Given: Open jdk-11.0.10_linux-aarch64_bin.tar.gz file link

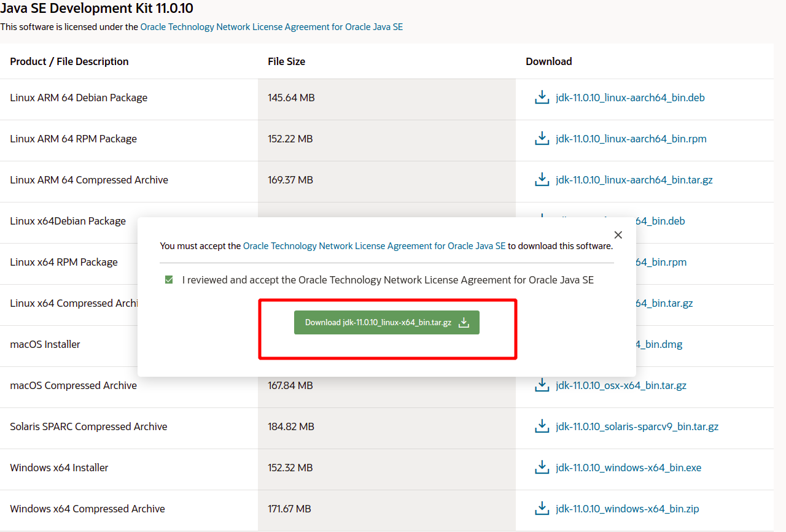Looking at the screenshot, I should point(634,180).
